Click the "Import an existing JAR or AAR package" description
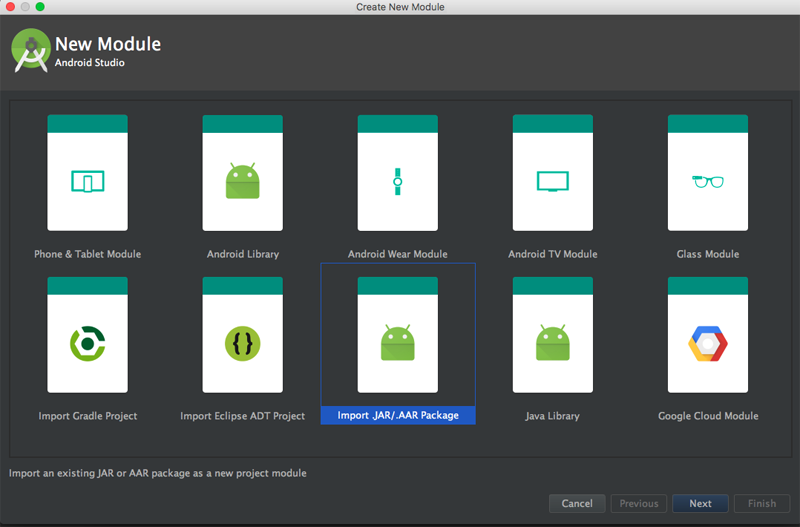800x527 pixels. [158, 473]
